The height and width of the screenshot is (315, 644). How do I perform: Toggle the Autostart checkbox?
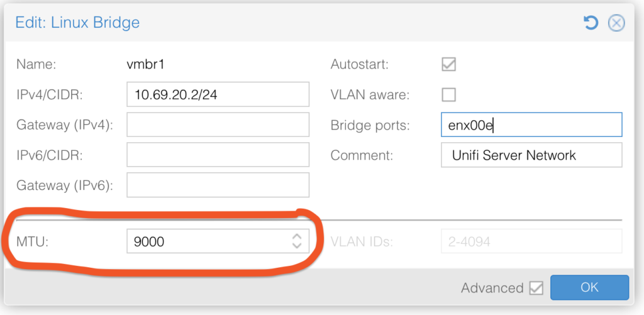click(449, 64)
